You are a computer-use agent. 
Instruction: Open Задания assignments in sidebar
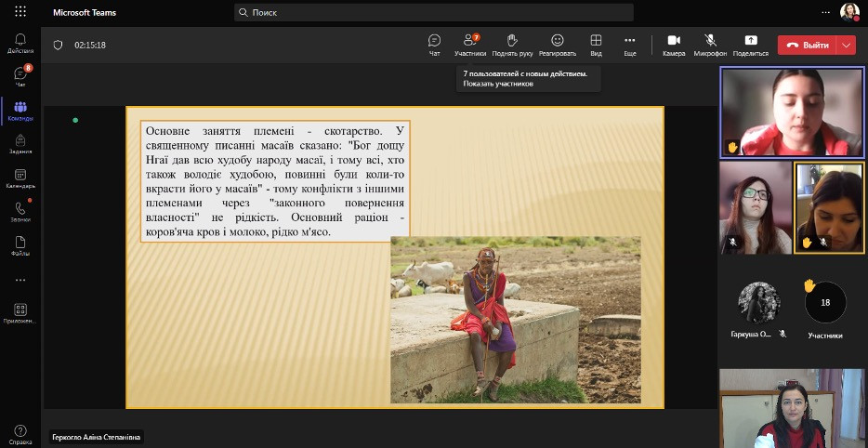[20, 144]
